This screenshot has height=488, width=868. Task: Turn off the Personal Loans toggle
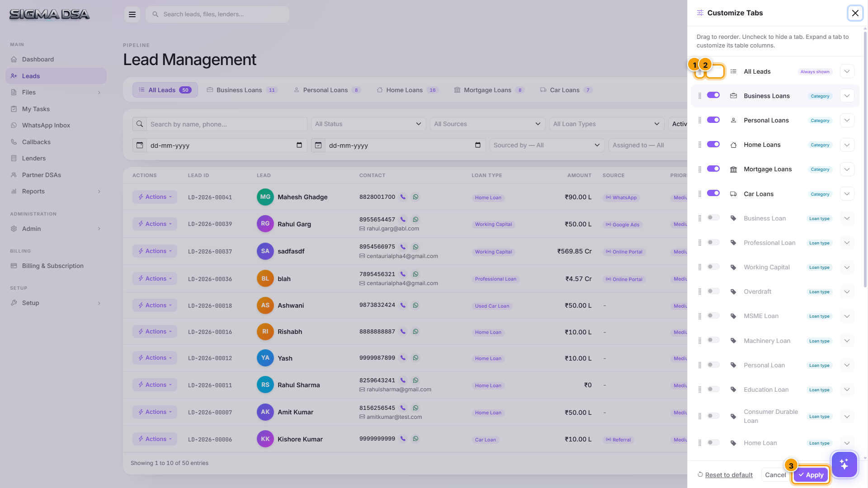click(x=713, y=120)
